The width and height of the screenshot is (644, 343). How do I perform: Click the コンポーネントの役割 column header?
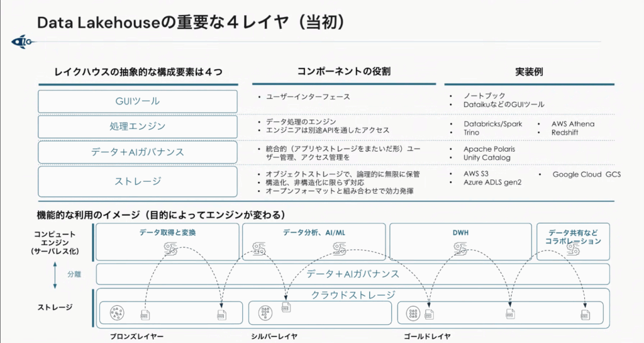[x=343, y=72]
